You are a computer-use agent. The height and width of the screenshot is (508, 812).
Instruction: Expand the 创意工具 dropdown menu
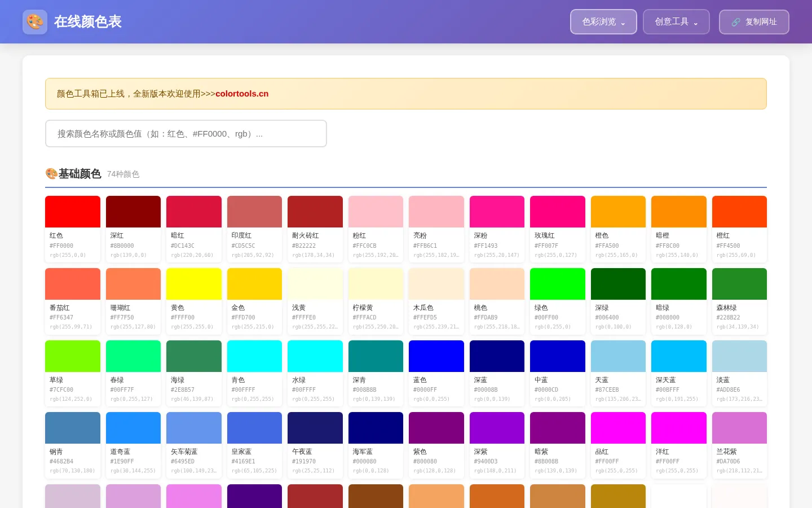click(676, 22)
